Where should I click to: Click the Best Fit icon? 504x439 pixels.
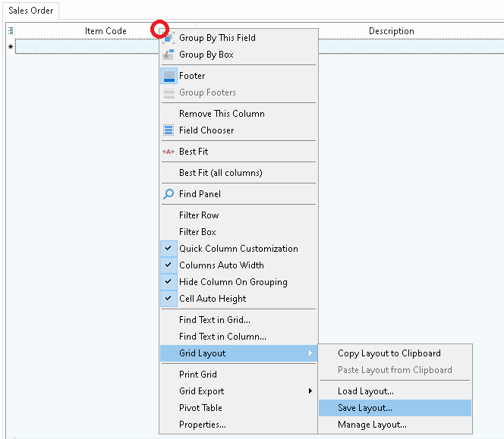(x=169, y=152)
